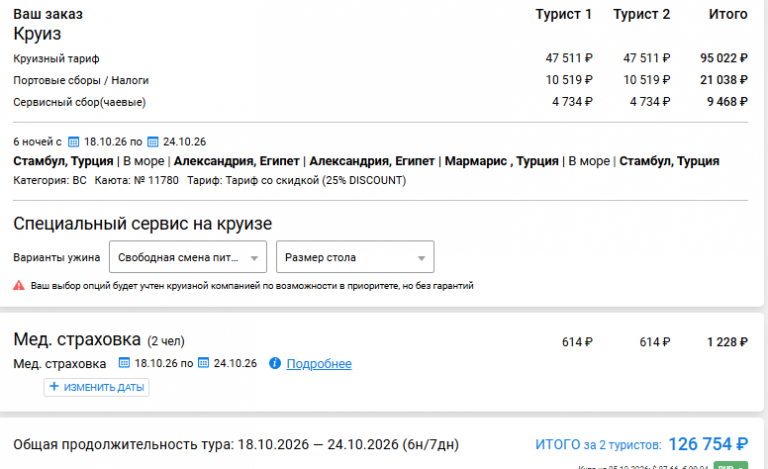Expand the Размер стола dropdown
Viewport: 768px width, 469px height.
(355, 257)
